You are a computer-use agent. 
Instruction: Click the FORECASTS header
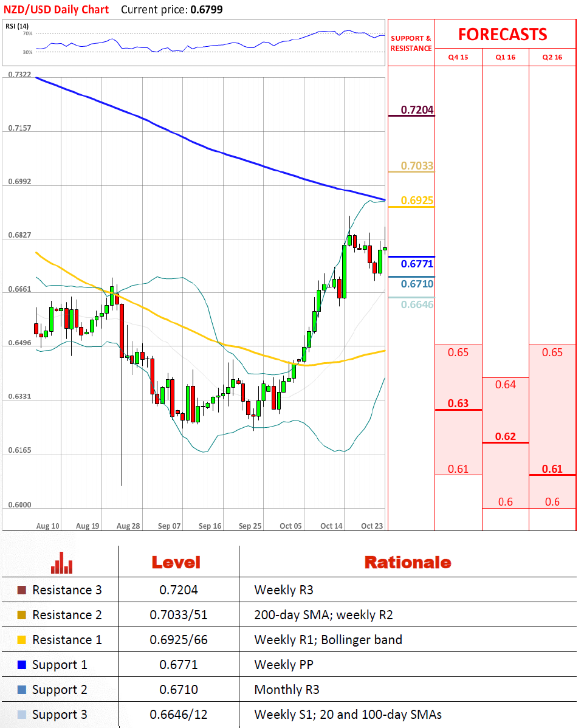coord(503,35)
